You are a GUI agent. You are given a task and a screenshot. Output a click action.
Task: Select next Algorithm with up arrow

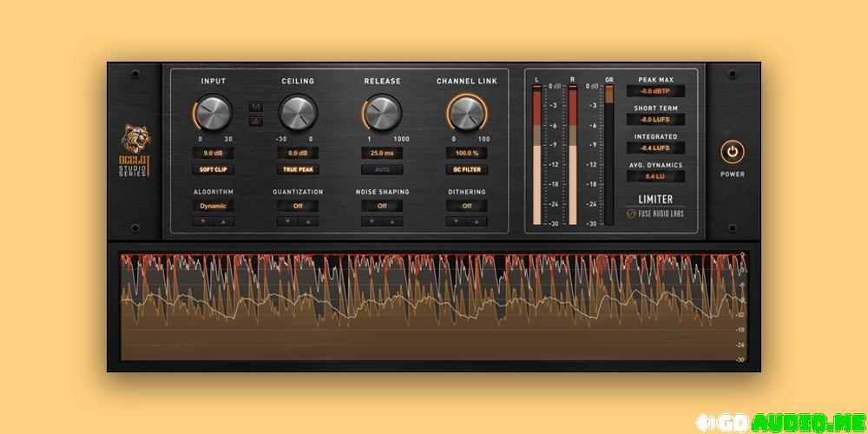[224, 221]
